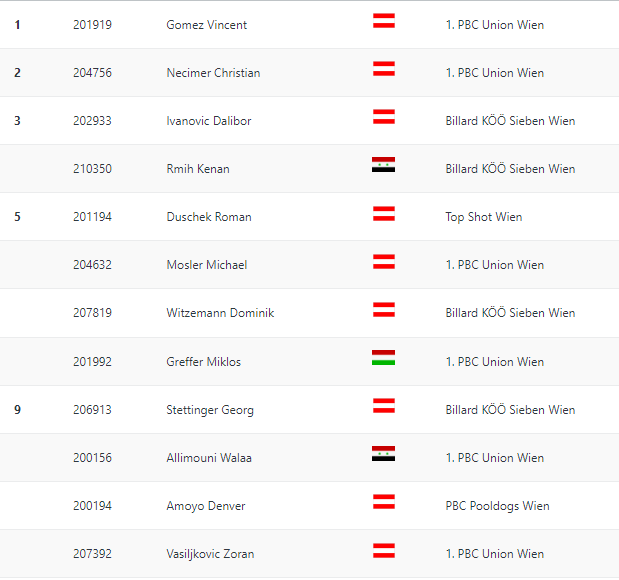This screenshot has width=619, height=580.
Task: Click Billard KÖÖ Sieben Wien in Ivanovic row
Action: (x=510, y=121)
